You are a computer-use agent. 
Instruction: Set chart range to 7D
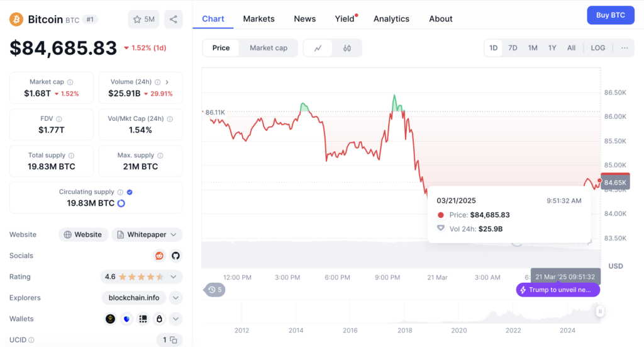click(513, 48)
